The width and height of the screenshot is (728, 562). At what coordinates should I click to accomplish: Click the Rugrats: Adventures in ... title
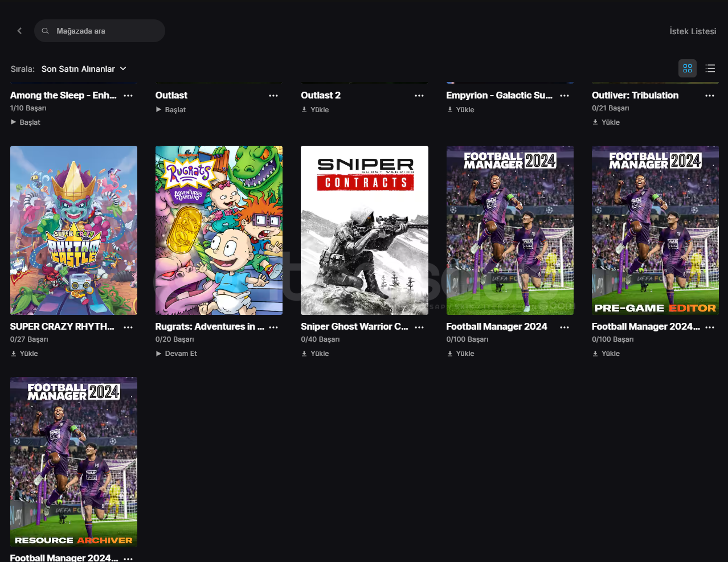[x=210, y=326]
